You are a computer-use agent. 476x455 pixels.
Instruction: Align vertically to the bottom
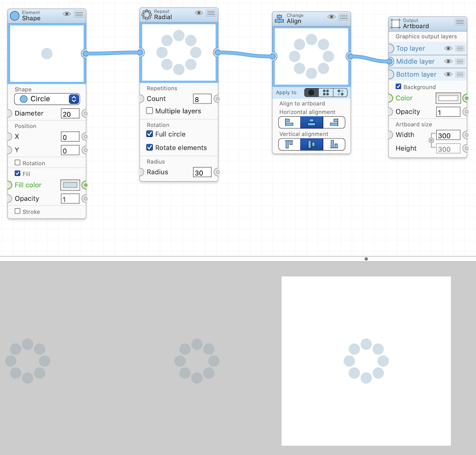click(x=334, y=144)
